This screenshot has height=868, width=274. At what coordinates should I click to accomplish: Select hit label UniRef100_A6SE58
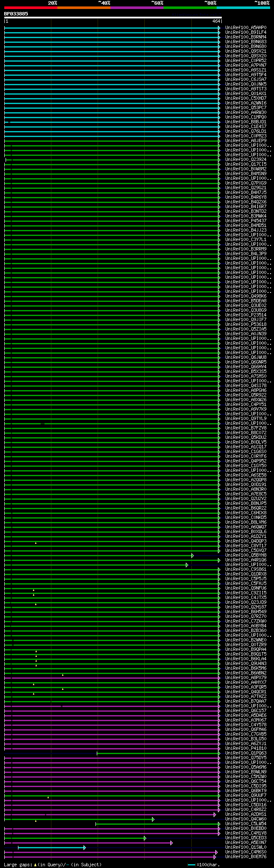pos(246,475)
